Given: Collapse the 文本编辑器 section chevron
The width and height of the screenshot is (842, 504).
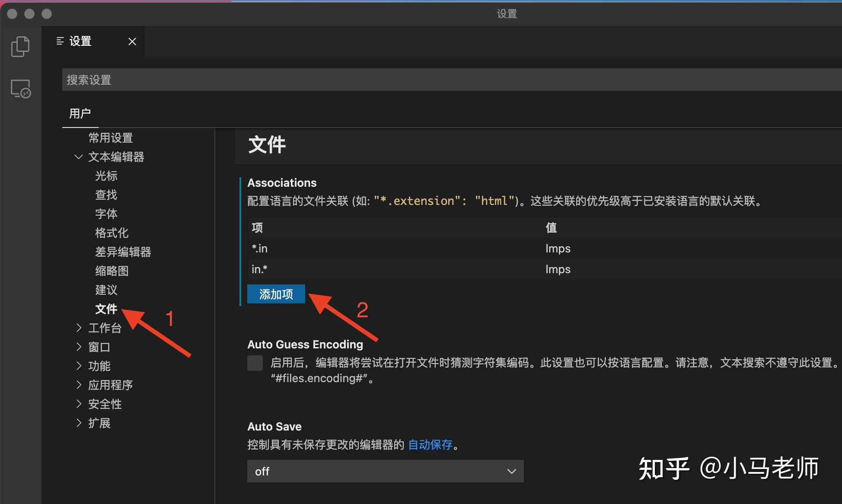Looking at the screenshot, I should (x=78, y=156).
